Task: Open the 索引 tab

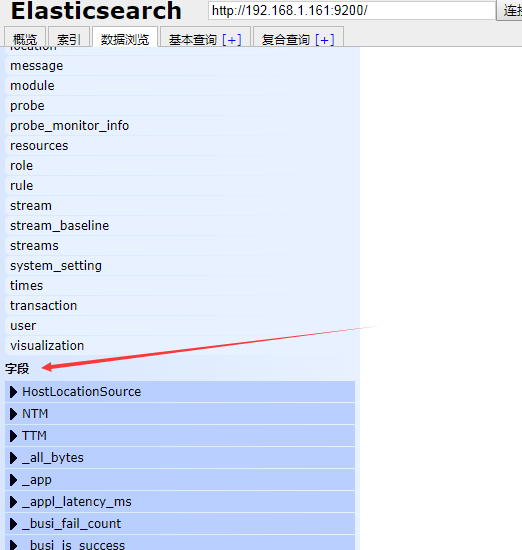Action: (x=69, y=37)
